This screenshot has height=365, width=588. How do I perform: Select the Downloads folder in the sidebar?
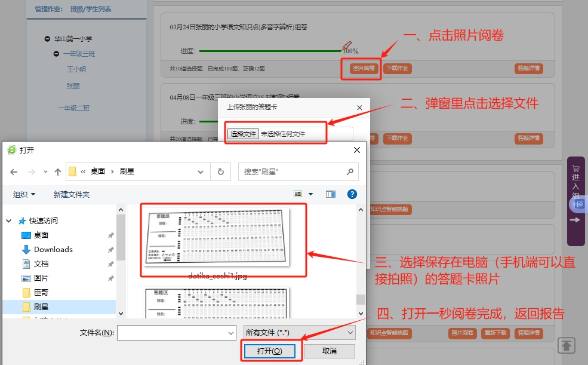53,250
